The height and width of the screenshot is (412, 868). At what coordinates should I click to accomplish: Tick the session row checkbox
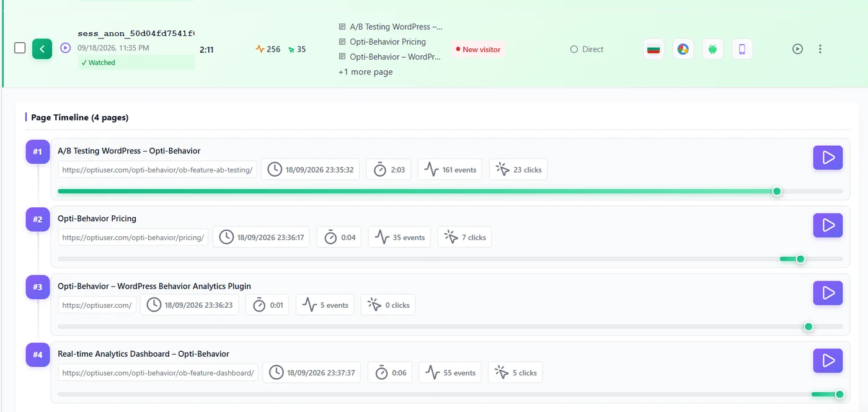point(20,48)
